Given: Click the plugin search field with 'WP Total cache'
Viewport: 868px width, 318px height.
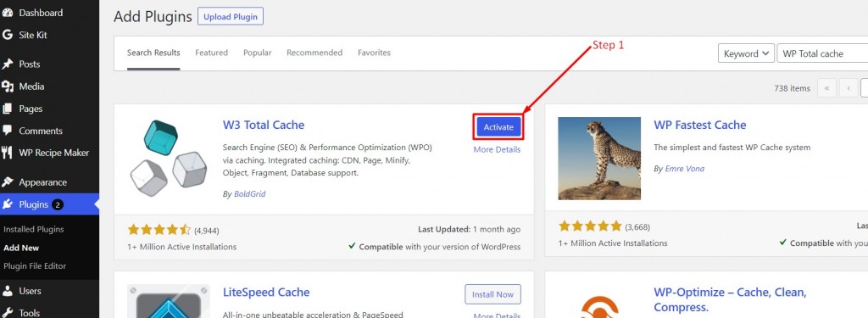Looking at the screenshot, I should coord(822,53).
